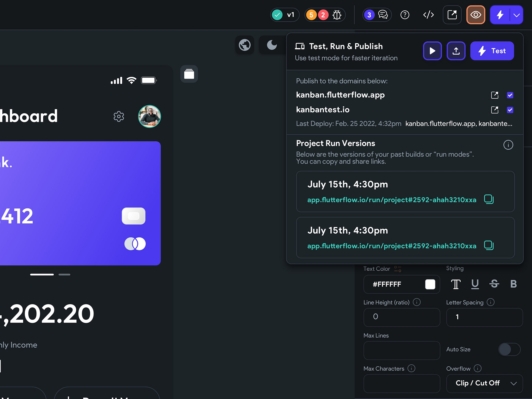532x399 pixels.
Task: Enable the Auto Size toggle
Action: click(509, 349)
